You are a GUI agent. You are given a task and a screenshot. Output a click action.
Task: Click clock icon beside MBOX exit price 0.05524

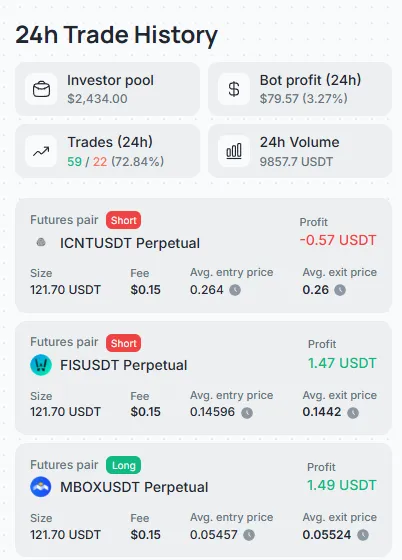pos(363,535)
